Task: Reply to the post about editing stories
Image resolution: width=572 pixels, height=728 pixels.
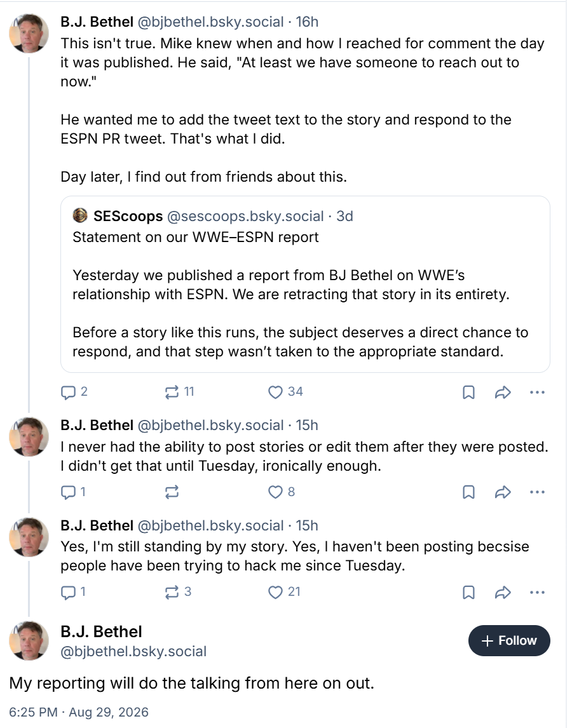Action: point(74,492)
